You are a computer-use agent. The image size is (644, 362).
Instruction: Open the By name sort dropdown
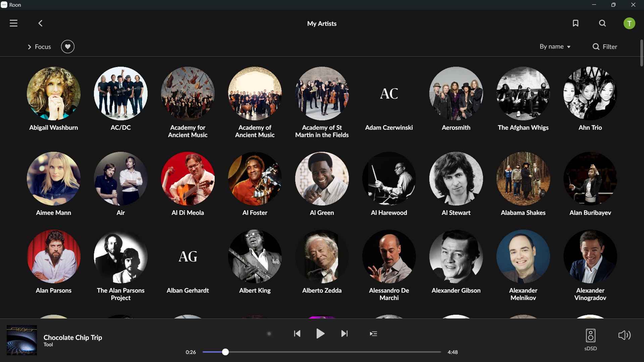555,47
